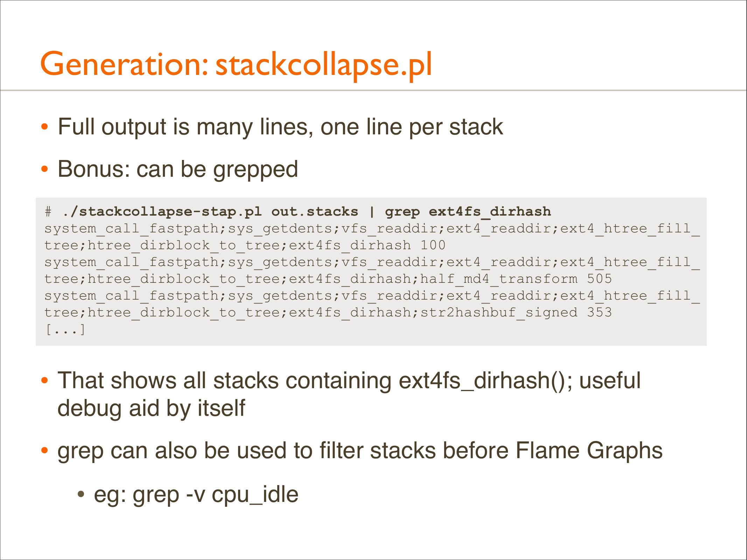This screenshot has height=560, width=747.
Task: Click 'half_md4_transform' in the code output
Action: click(x=498, y=279)
